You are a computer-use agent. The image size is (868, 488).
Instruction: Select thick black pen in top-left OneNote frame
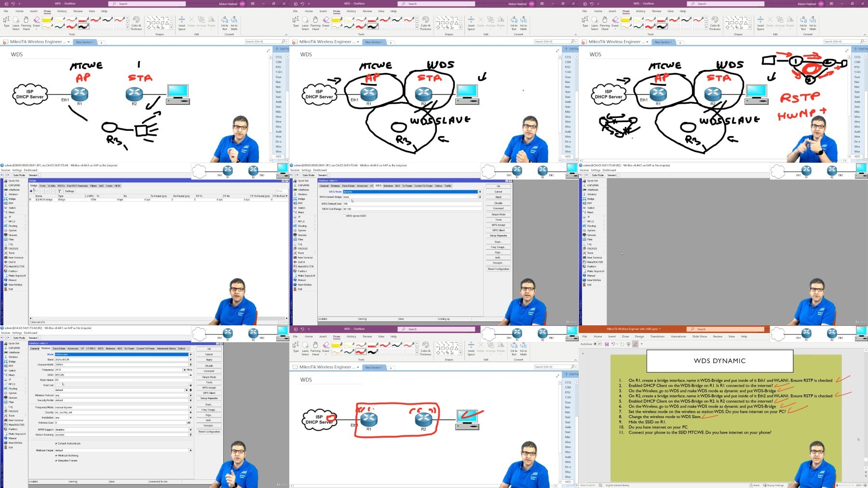click(x=83, y=27)
